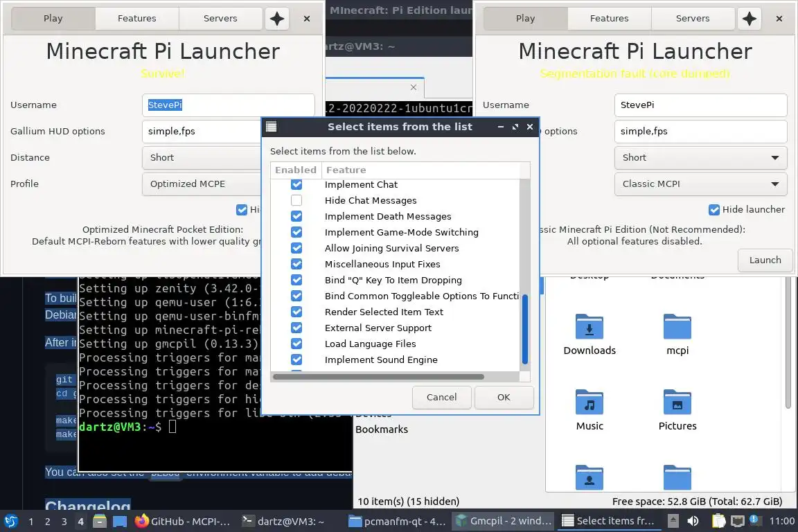Enable Hide Chat Messages checkbox
This screenshot has width=798, height=532.
tap(296, 201)
